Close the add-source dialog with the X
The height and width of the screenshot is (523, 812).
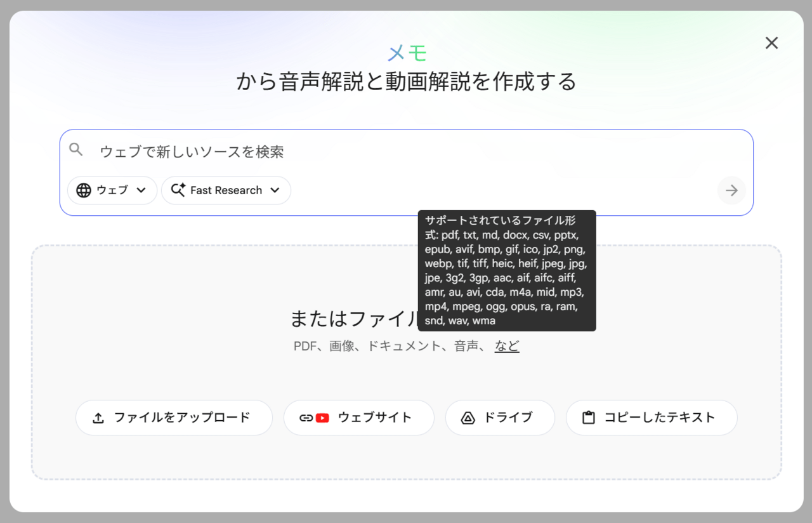click(771, 43)
